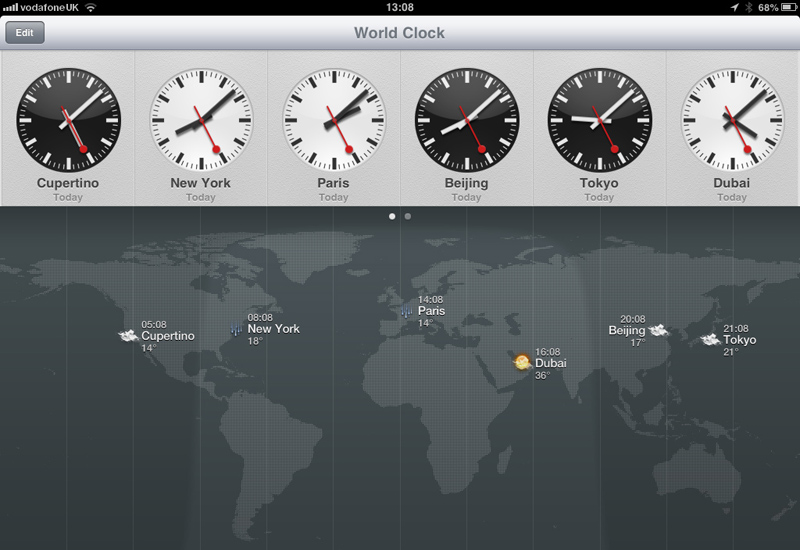
Task: Tap the Edit button
Action: point(24,33)
